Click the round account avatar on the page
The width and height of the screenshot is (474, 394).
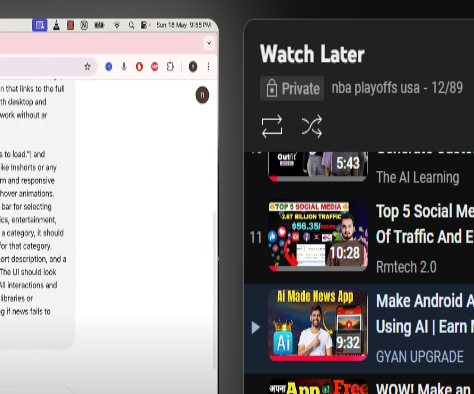pos(202,95)
